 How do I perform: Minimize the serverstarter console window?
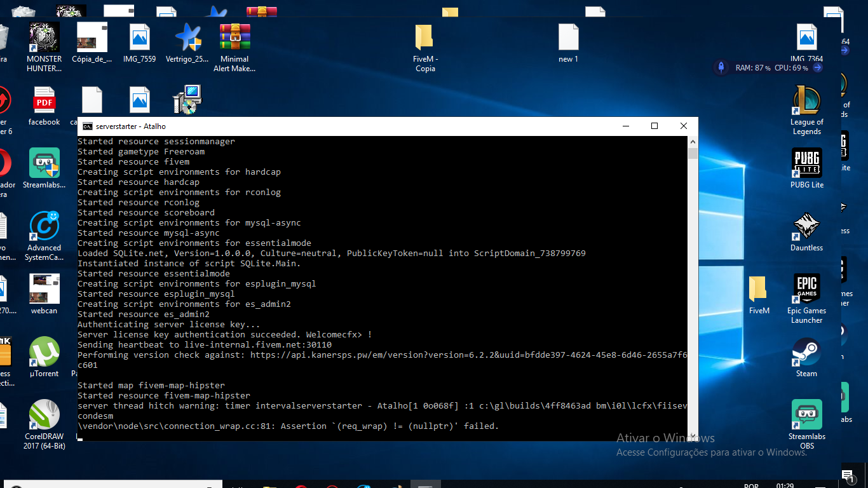pyautogui.click(x=625, y=126)
